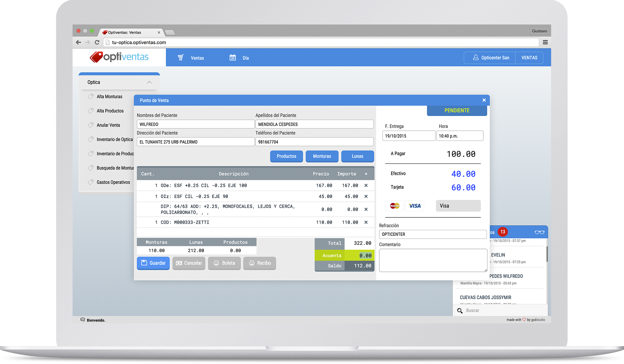
Task: Click the Ventas shopping cart icon
Action: coord(180,58)
